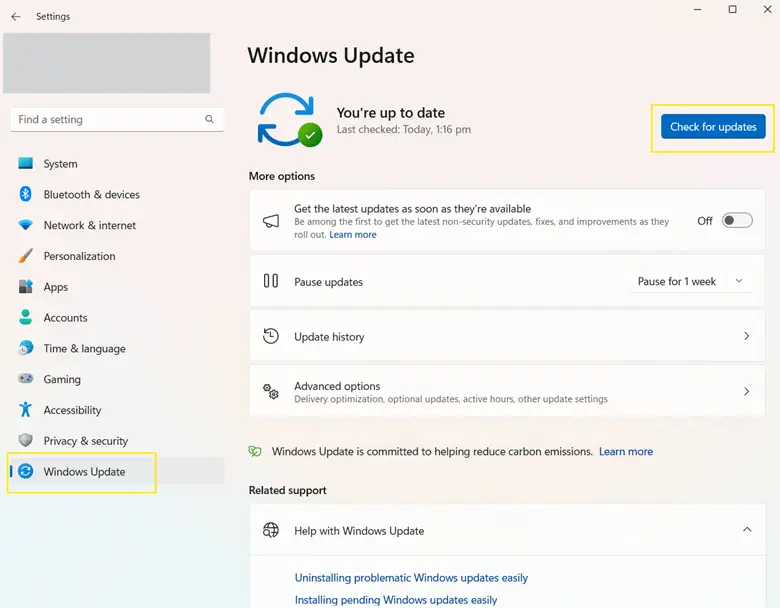The width and height of the screenshot is (780, 608).
Task: Click the Bluetooth icon in sidebar
Action: coord(25,194)
